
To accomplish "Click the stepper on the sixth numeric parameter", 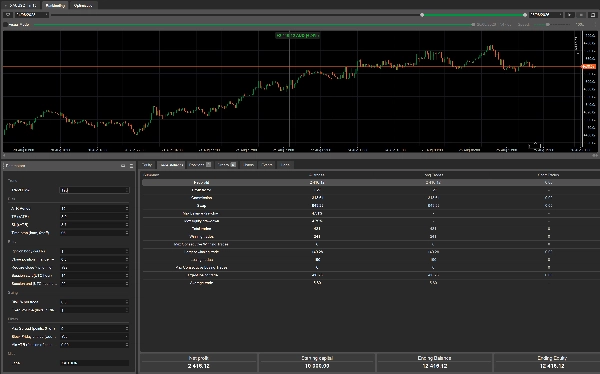I will [x=127, y=259].
